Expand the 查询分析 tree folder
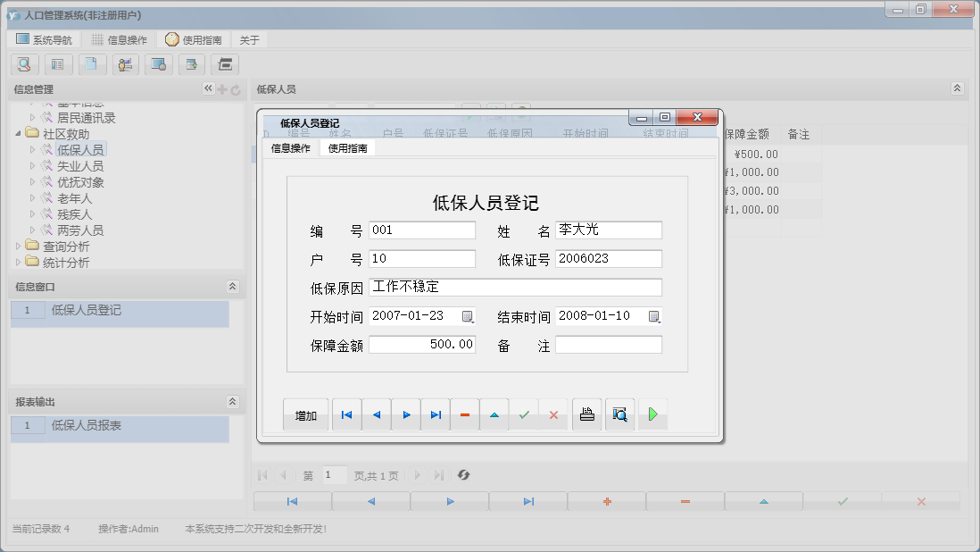The width and height of the screenshot is (980, 552). [x=20, y=247]
